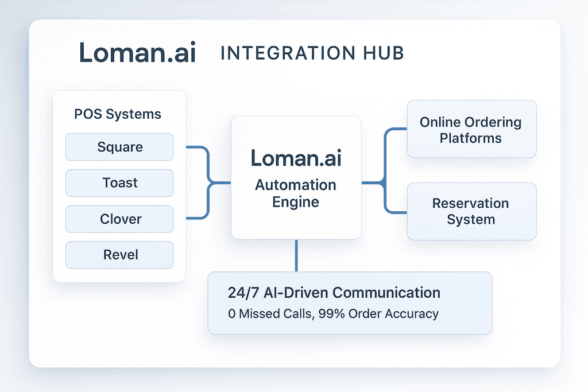Image resolution: width=588 pixels, height=392 pixels.
Task: Select the Toast POS box
Action: 119,183
